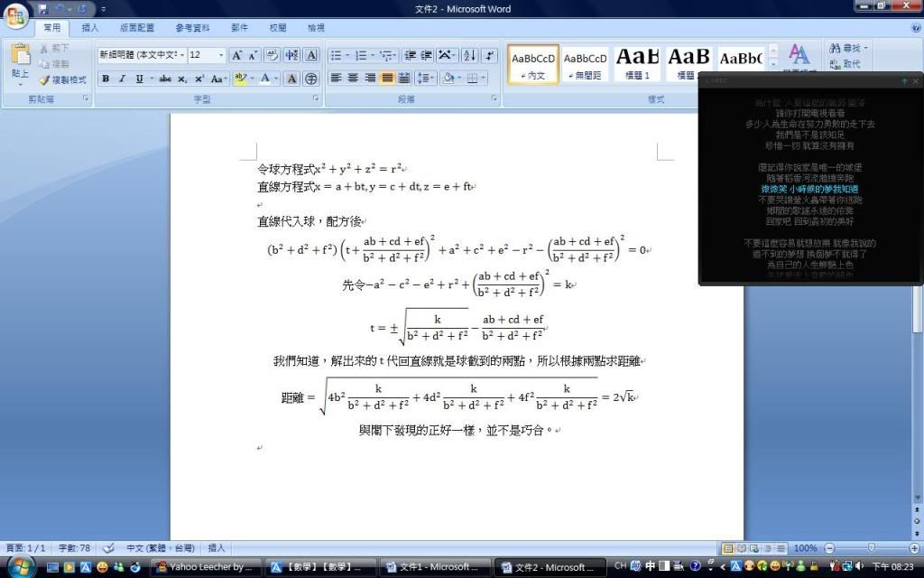The width and height of the screenshot is (924, 578).
Task: Toggle Bold formatting
Action: tap(106, 79)
